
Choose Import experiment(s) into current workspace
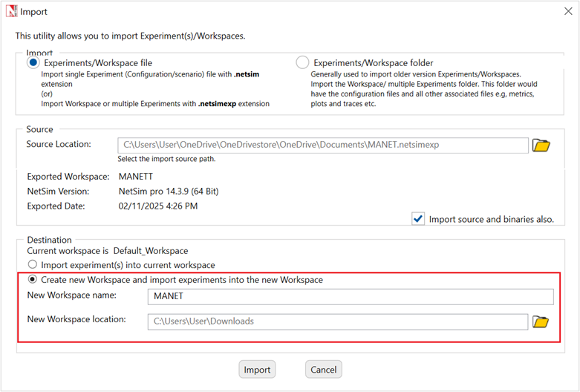point(33,264)
